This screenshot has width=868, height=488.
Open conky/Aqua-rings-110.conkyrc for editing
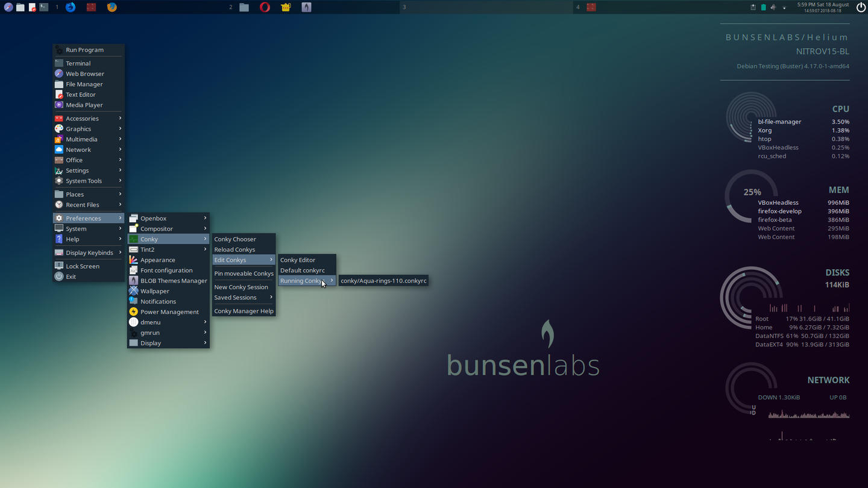[383, 281]
